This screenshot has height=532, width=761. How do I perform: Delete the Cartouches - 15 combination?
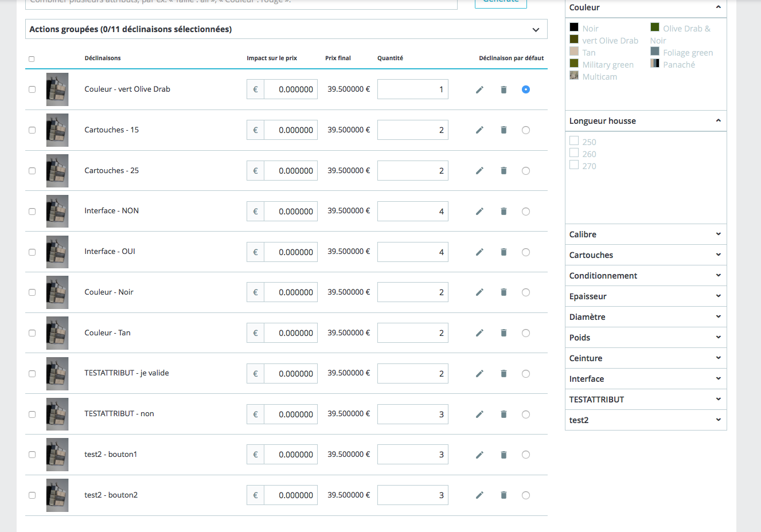tap(504, 130)
